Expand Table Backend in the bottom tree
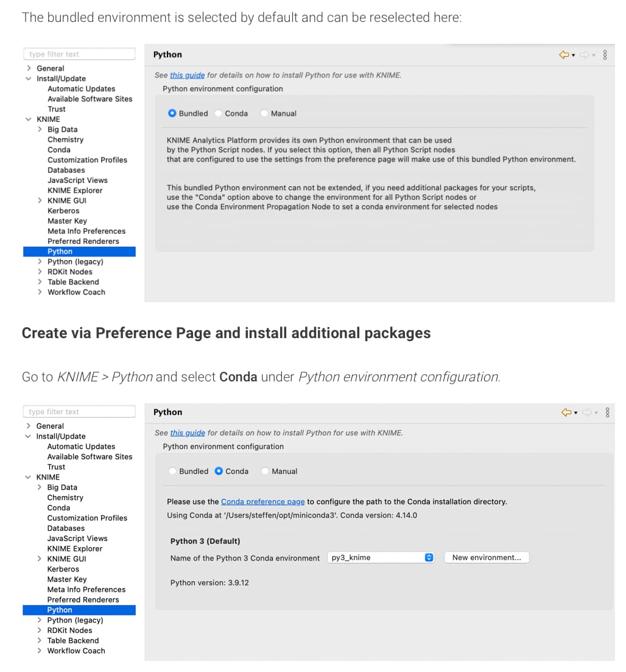 39,641
